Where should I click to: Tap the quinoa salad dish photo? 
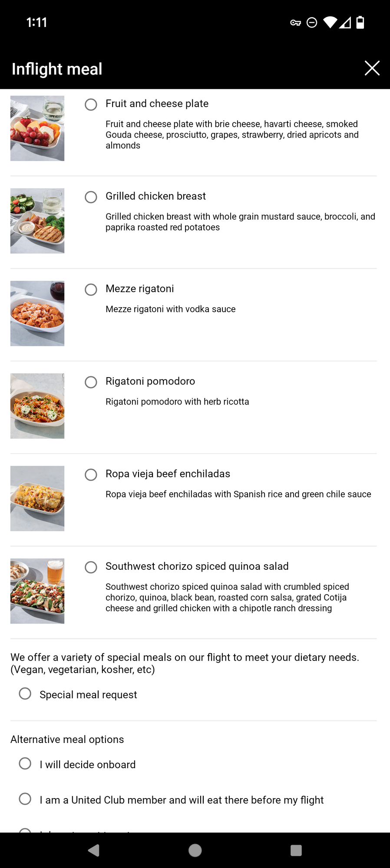coord(37,591)
